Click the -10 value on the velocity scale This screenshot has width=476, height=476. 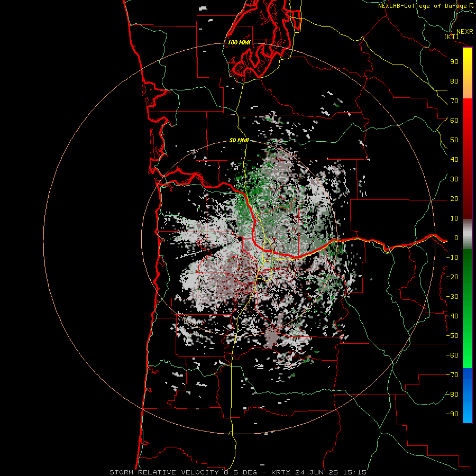452,258
